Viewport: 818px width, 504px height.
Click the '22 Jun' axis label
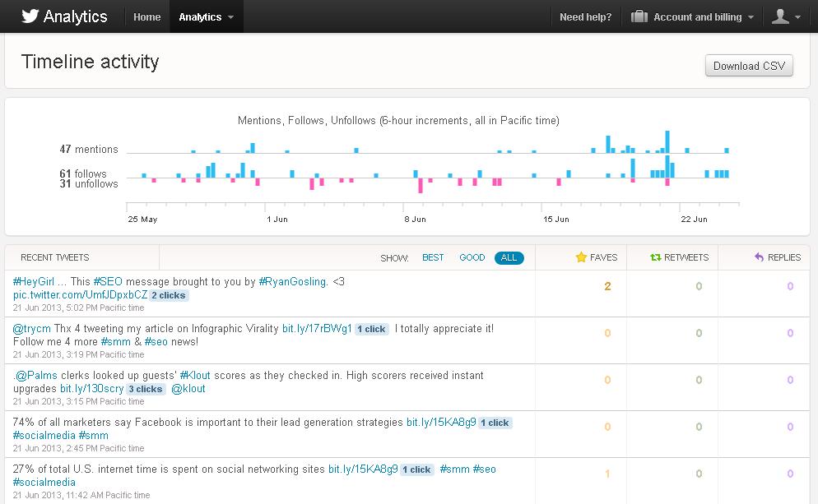[x=694, y=220]
